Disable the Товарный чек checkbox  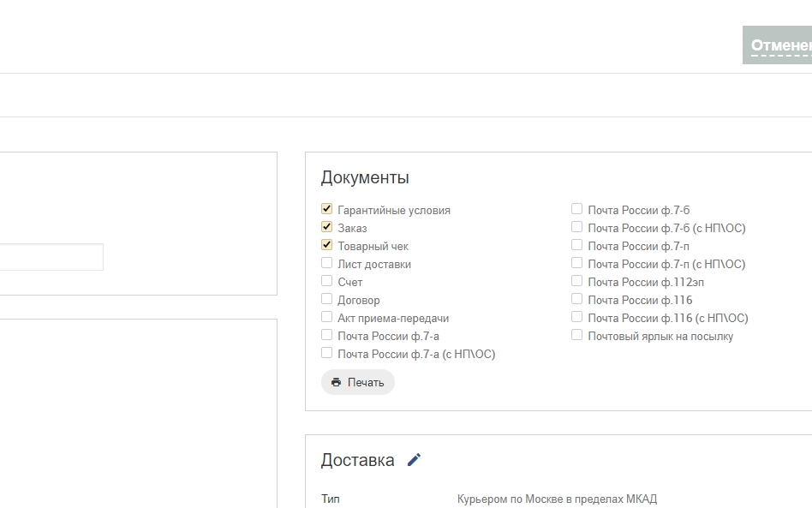326,245
